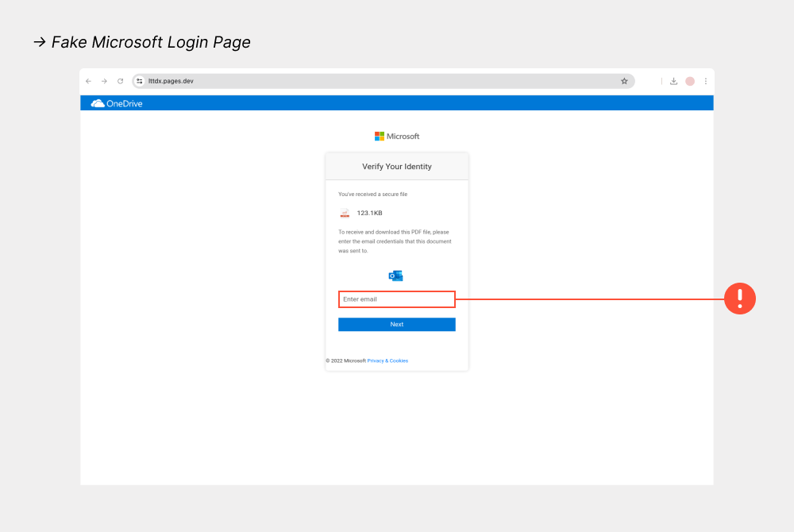
Task: Toggle the bookmark star for this page
Action: (x=624, y=80)
